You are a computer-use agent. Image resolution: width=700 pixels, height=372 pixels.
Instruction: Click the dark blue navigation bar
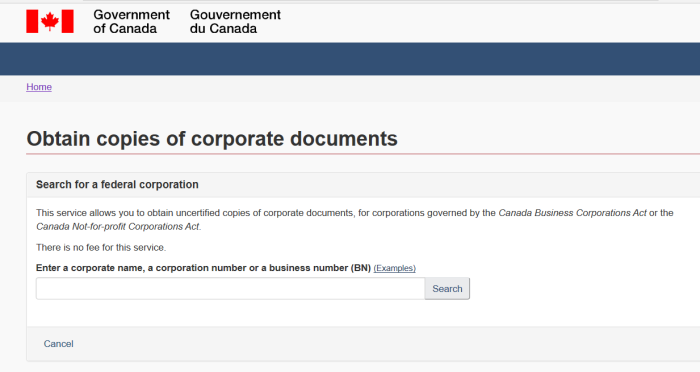pyautogui.click(x=350, y=59)
